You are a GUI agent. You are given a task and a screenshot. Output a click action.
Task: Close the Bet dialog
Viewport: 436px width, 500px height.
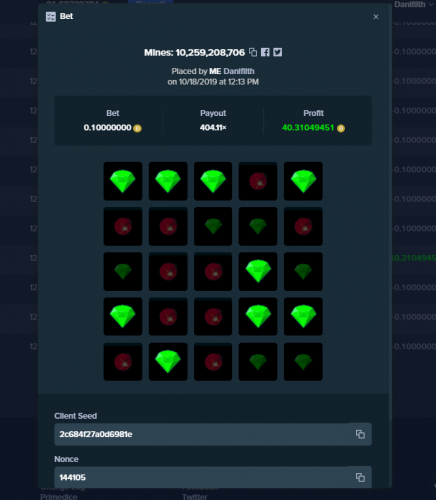(376, 17)
